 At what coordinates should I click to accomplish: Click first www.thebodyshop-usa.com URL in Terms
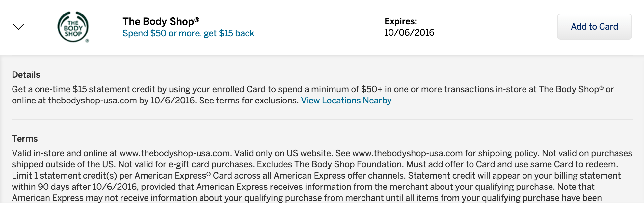coord(174,153)
